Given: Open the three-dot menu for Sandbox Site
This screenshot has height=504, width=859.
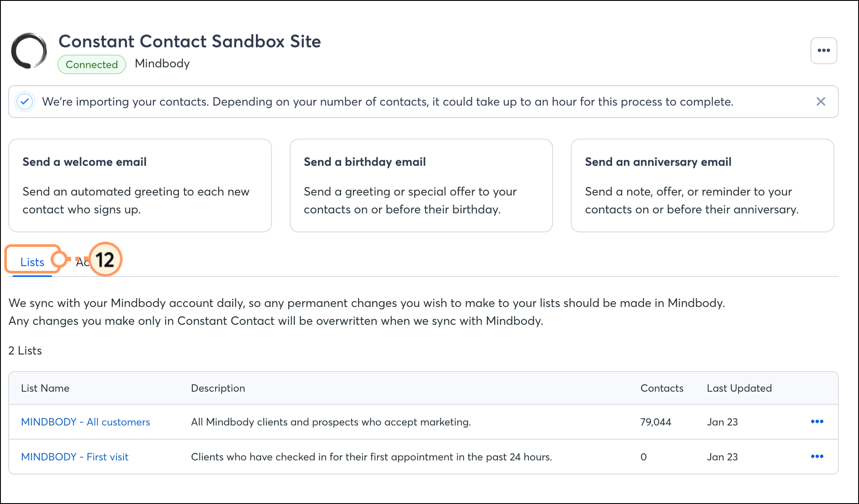Looking at the screenshot, I should pos(823,51).
